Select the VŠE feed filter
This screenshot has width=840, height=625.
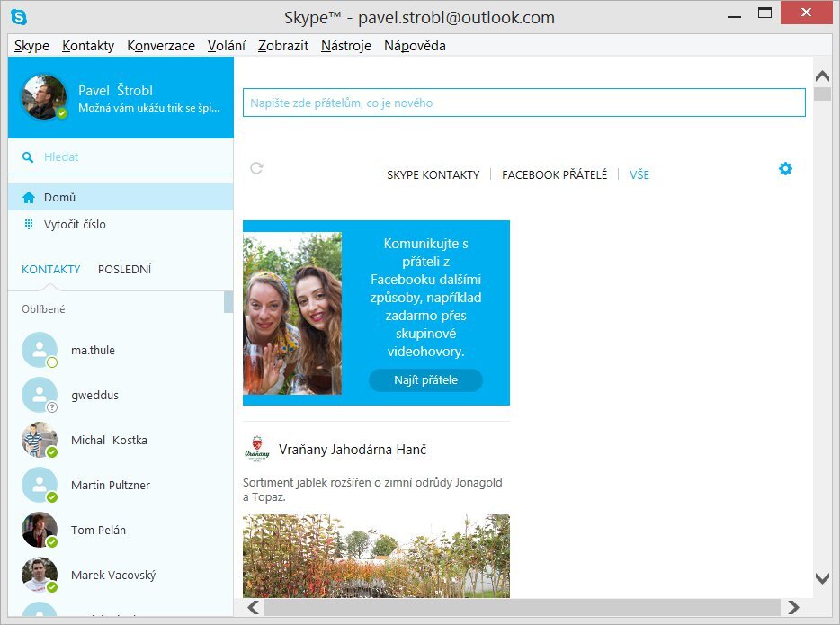coord(639,174)
